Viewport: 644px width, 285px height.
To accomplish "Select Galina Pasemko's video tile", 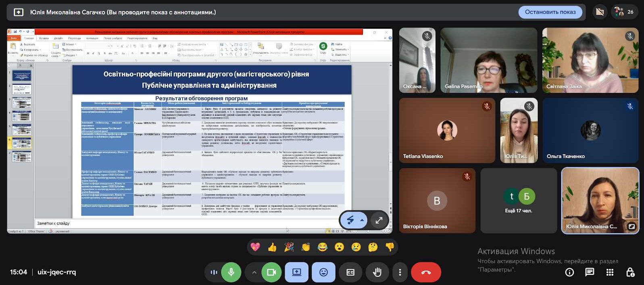I will click(489, 60).
